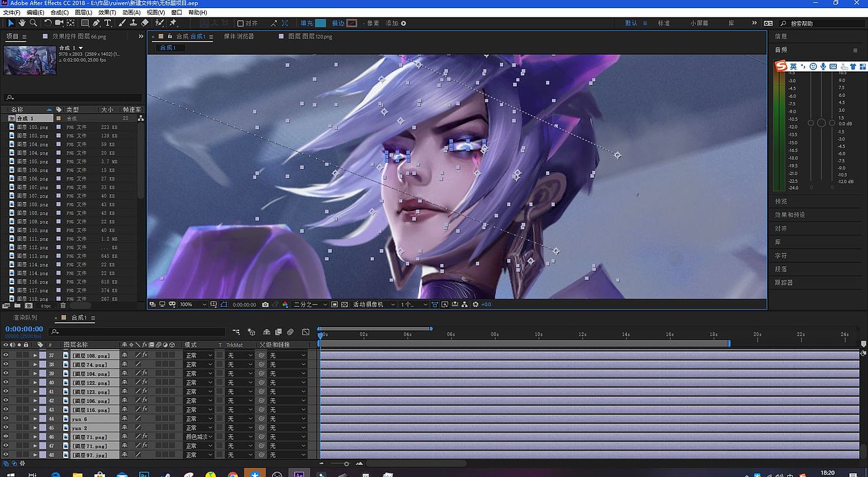Open the 动画(A) menu
The width and height of the screenshot is (868, 477).
(132, 12)
